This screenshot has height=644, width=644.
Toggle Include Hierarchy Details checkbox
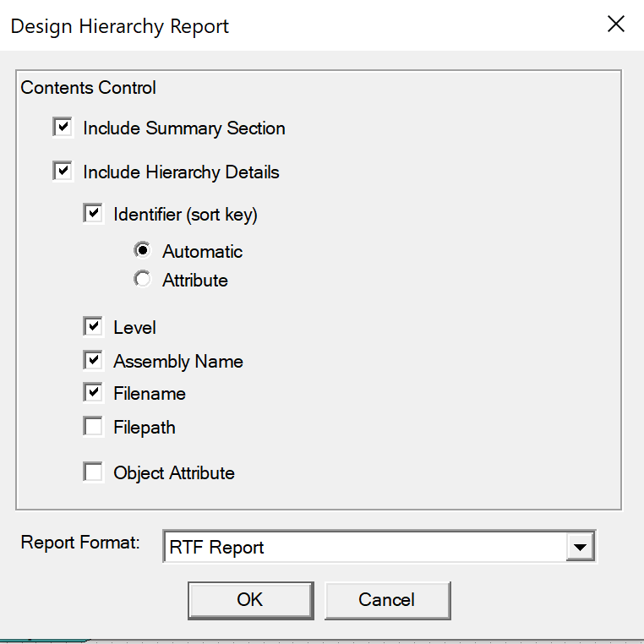63,172
